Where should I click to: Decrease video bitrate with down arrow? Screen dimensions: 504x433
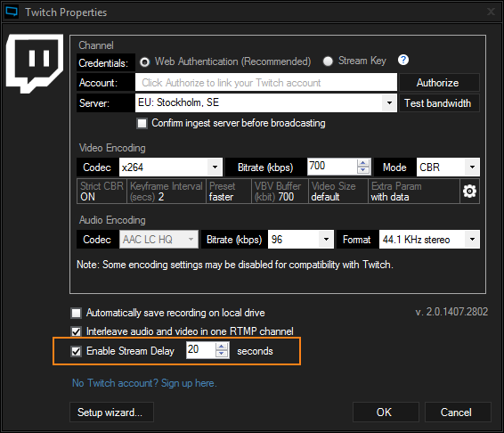(363, 170)
